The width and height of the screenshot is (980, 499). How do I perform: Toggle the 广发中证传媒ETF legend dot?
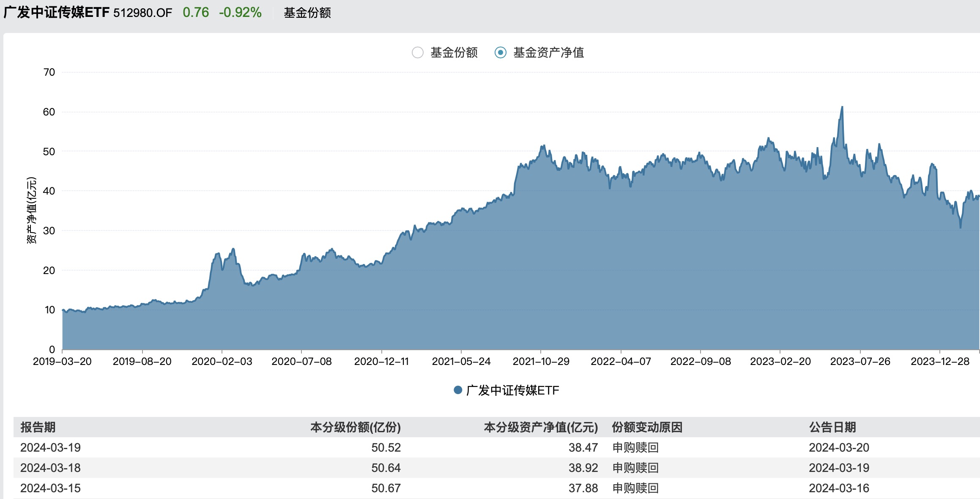tap(458, 390)
